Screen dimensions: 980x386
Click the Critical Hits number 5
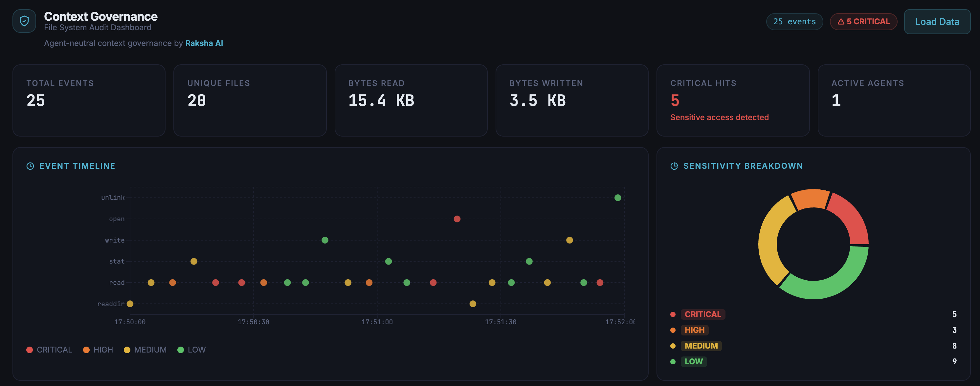click(675, 101)
